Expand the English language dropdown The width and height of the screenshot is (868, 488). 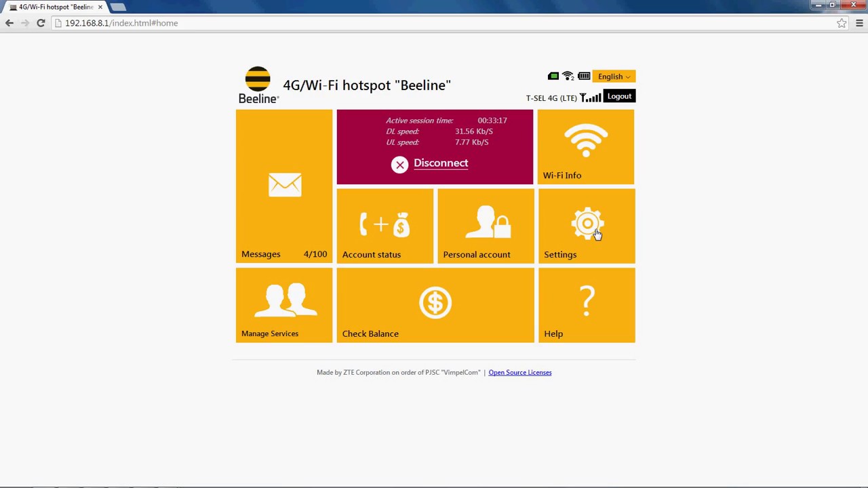click(x=614, y=77)
